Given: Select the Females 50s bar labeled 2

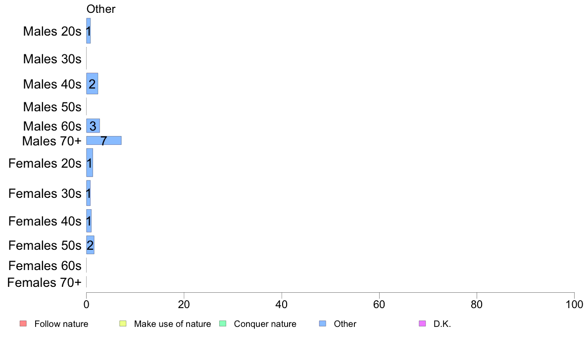Looking at the screenshot, I should [x=91, y=245].
